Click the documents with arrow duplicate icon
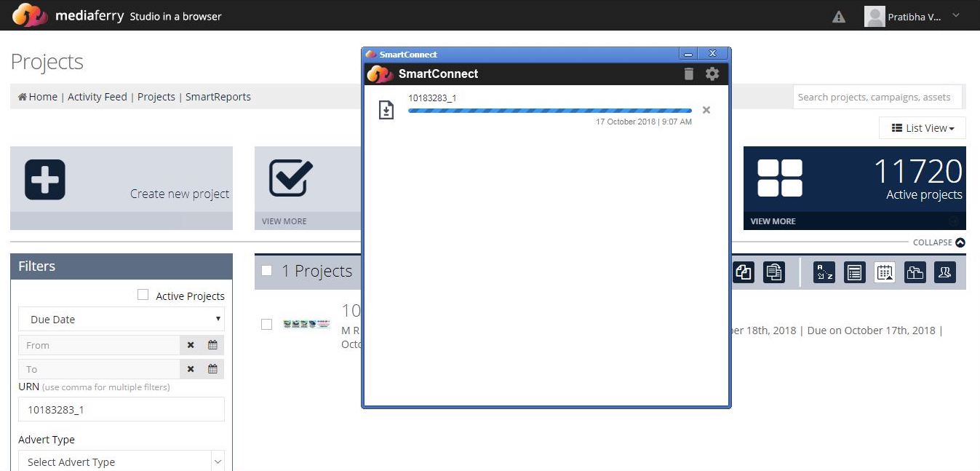This screenshot has height=471, width=980. 774,272
